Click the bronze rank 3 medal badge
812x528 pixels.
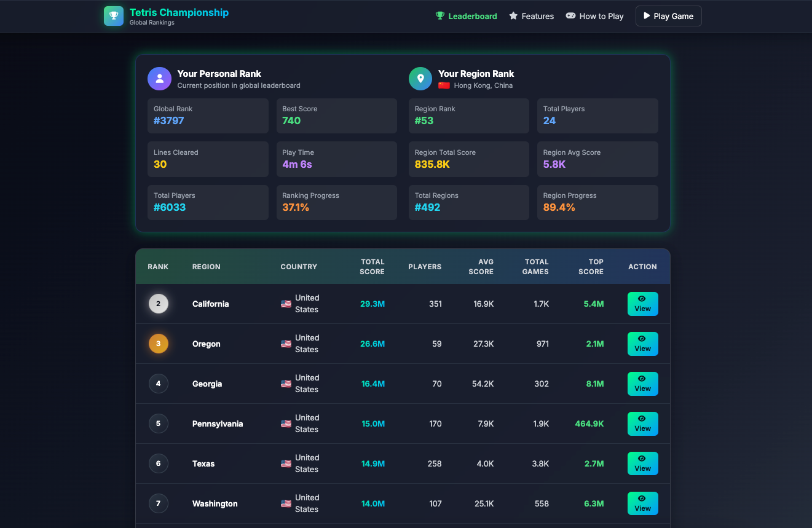click(158, 344)
